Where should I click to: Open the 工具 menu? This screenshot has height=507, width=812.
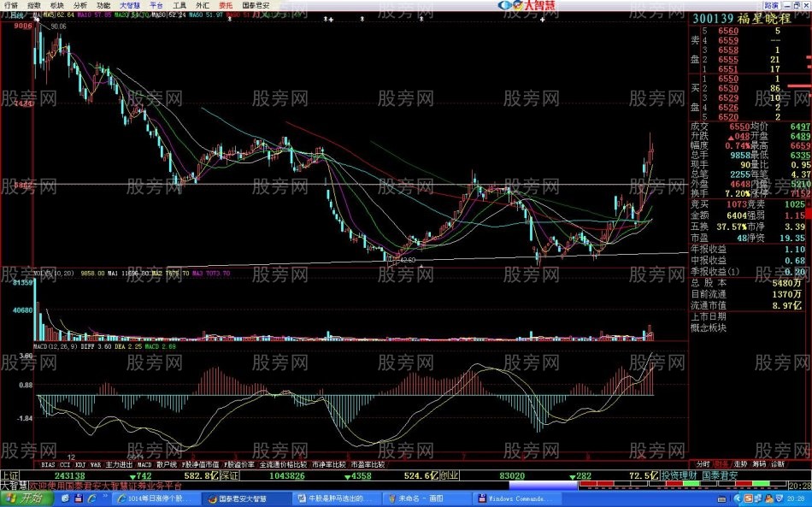tap(179, 5)
